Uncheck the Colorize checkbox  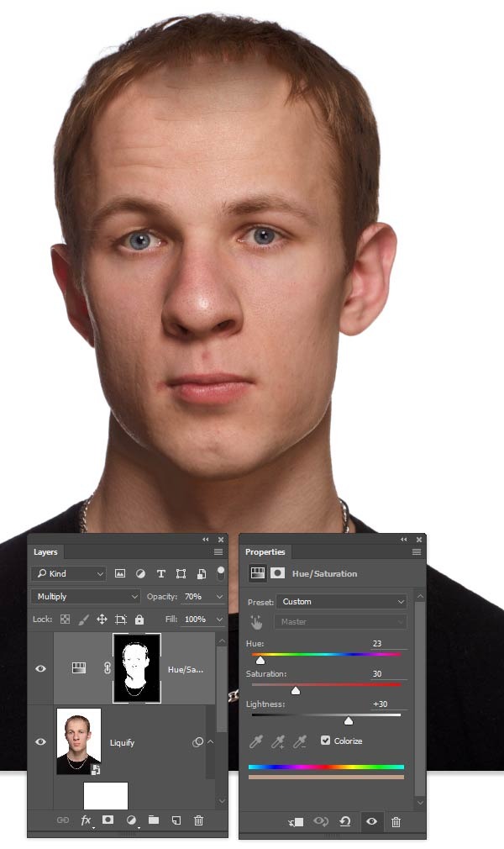[x=326, y=741]
